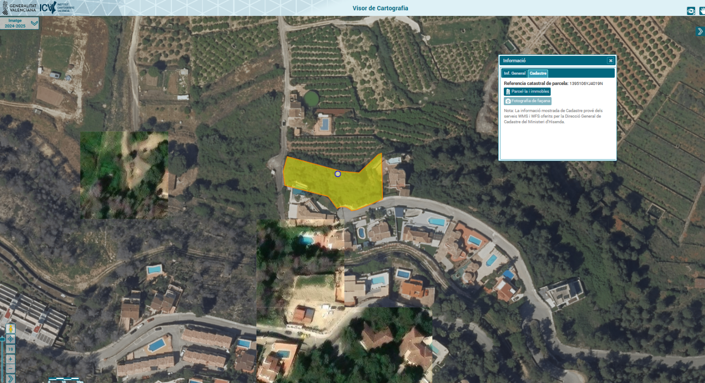Expand the right side panel arrow
The height and width of the screenshot is (383, 705).
(x=700, y=31)
